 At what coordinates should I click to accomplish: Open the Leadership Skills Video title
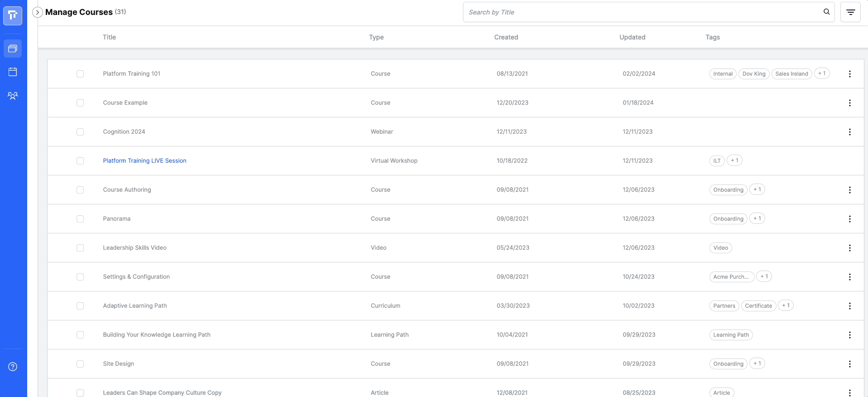[x=135, y=248]
